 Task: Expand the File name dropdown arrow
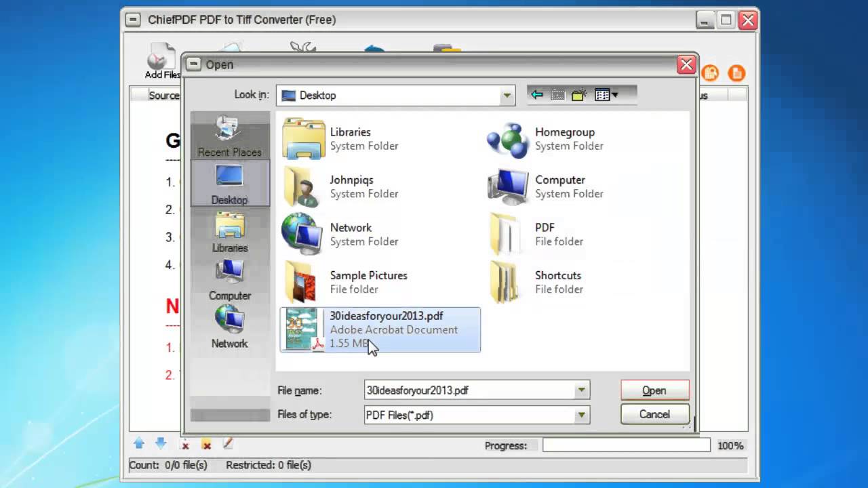click(581, 390)
